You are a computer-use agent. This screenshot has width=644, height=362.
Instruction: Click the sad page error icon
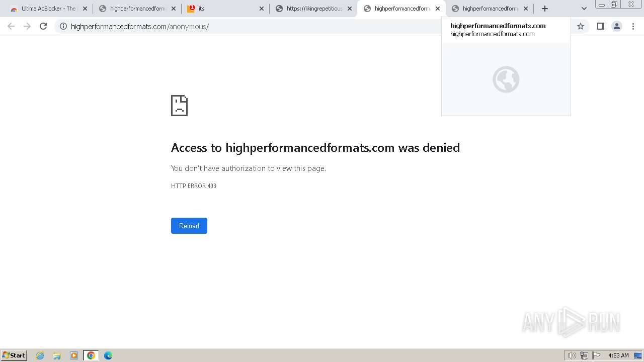[x=179, y=106]
